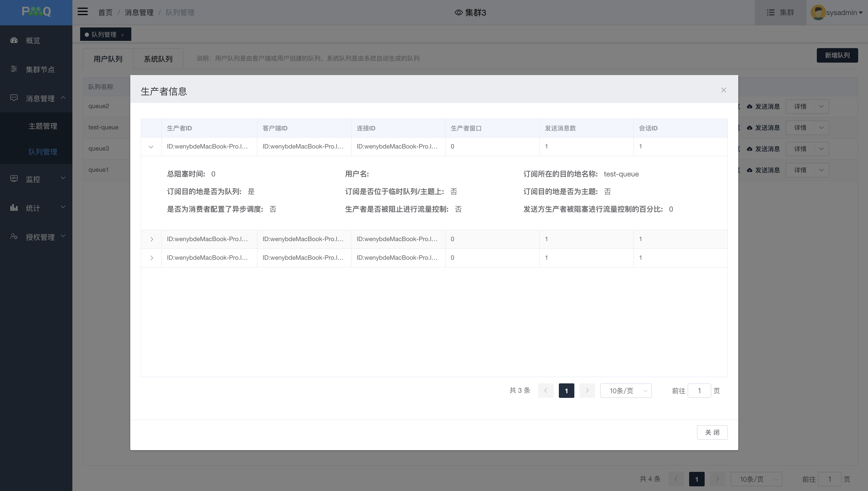Click 发送消息 cloud icon for queue2
This screenshot has width=868, height=491.
[749, 107]
